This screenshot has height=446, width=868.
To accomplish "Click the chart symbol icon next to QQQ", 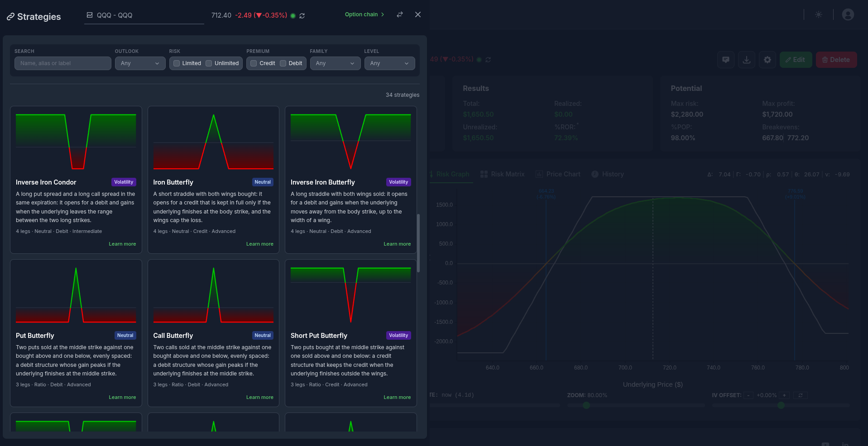I will point(90,15).
